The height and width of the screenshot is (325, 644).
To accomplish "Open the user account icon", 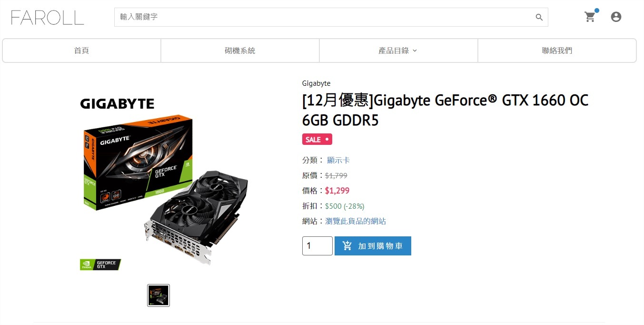I will (616, 17).
